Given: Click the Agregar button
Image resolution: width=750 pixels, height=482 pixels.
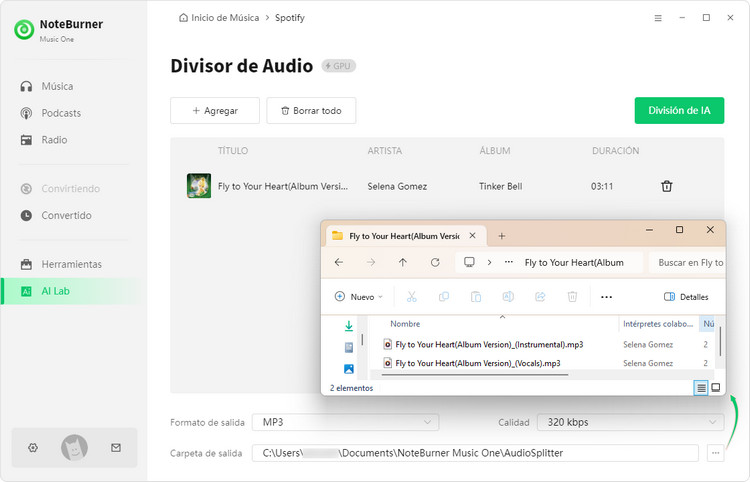Looking at the screenshot, I should 215,110.
